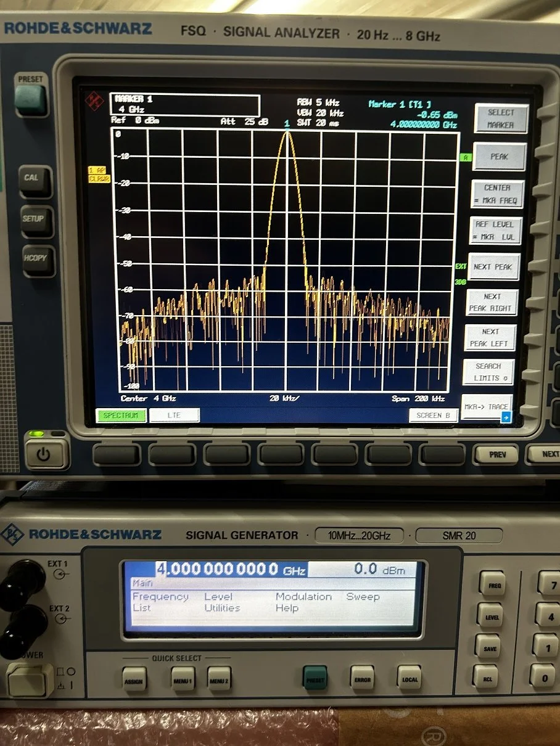Tap numeric key 4 on the generator keypad
Viewport: 560px width, 746px height.
tap(548, 615)
